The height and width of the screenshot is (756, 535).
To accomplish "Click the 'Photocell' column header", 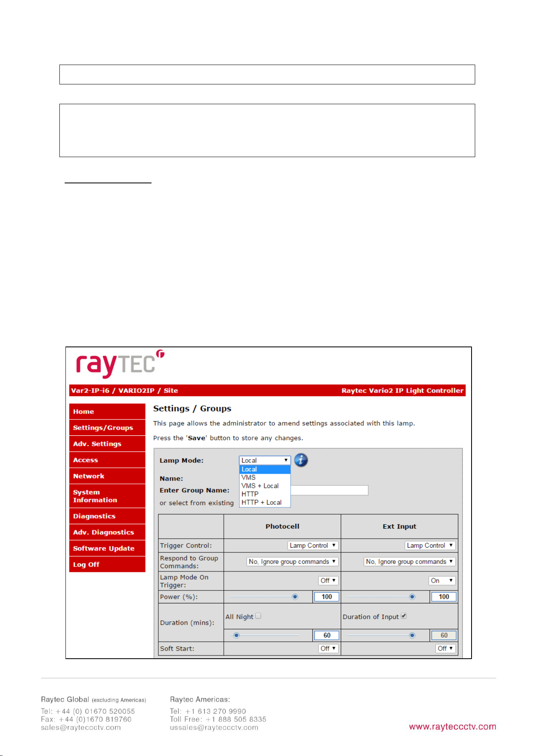I will (x=282, y=526).
